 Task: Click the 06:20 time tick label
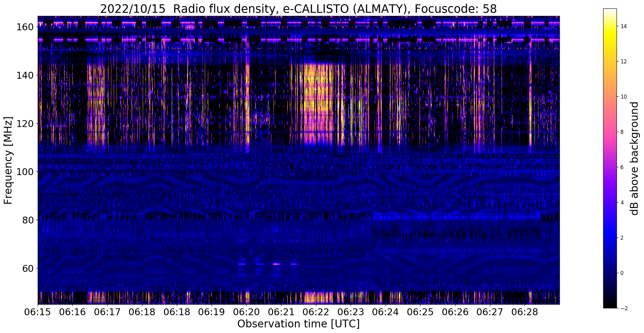click(x=246, y=312)
